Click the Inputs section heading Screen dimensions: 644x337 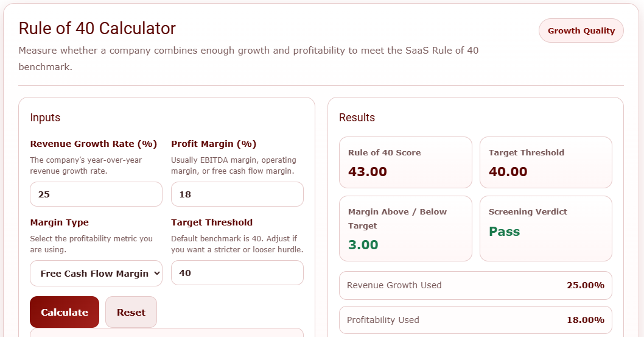pyautogui.click(x=45, y=118)
